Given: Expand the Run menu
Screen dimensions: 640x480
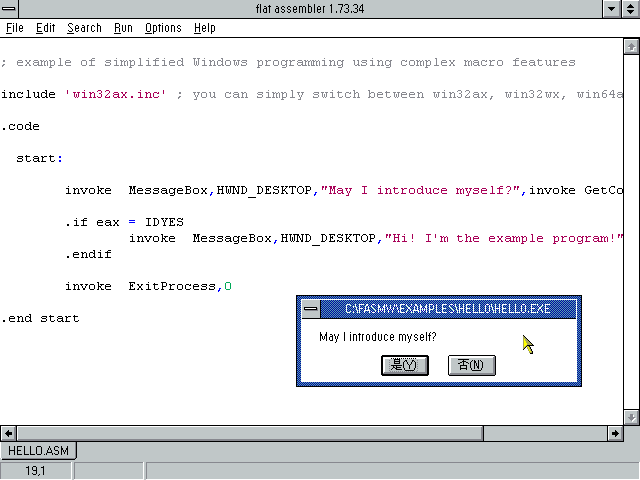Looking at the screenshot, I should click(x=123, y=28).
